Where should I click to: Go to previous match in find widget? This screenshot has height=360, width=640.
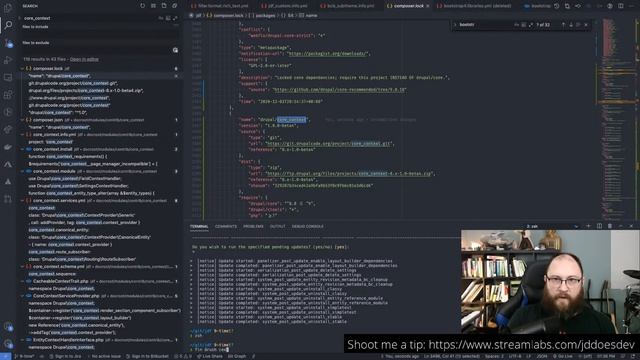click(x=563, y=25)
